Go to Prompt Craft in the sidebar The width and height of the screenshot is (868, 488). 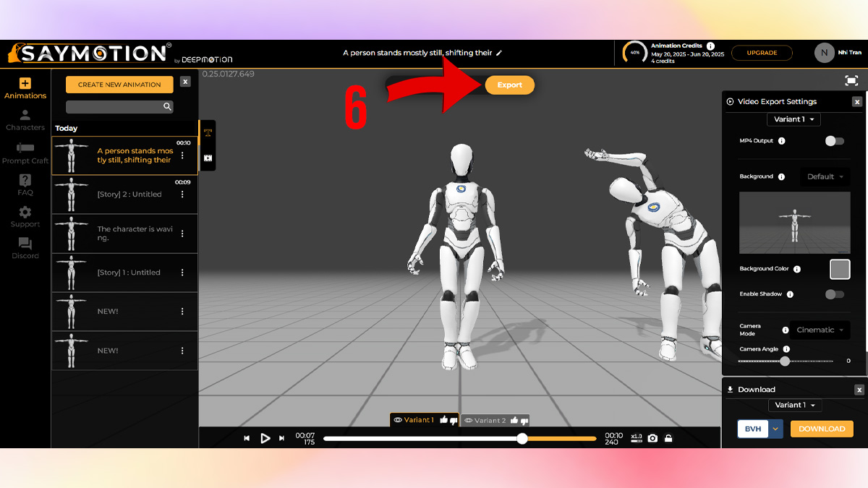click(25, 153)
